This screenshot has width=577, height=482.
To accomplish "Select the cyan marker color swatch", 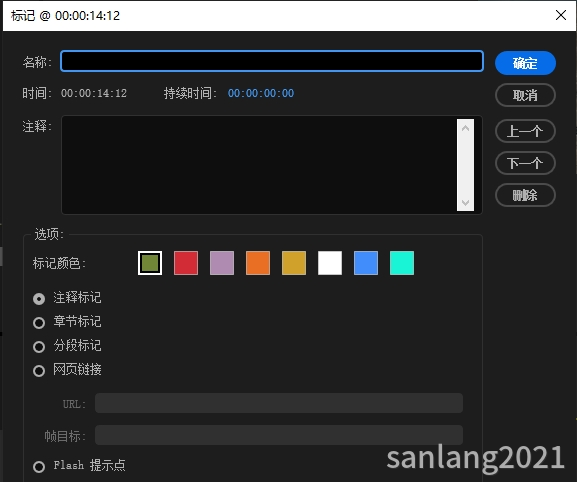I will pyautogui.click(x=402, y=263).
